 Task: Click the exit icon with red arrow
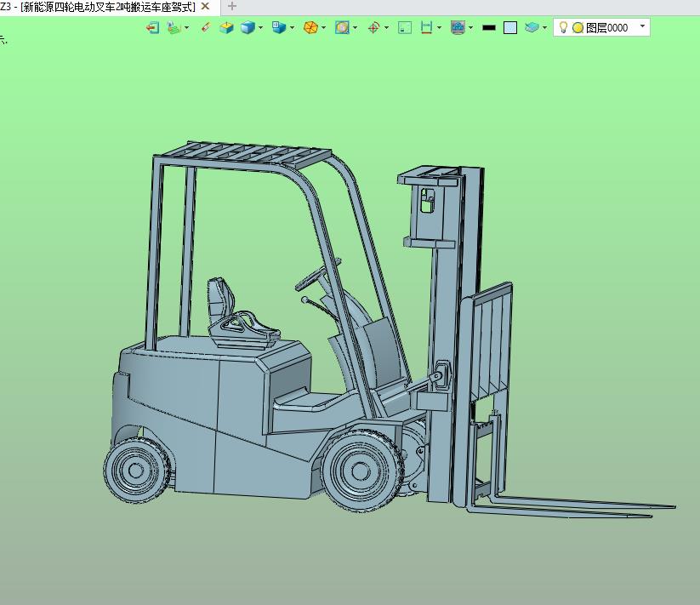pos(153,28)
